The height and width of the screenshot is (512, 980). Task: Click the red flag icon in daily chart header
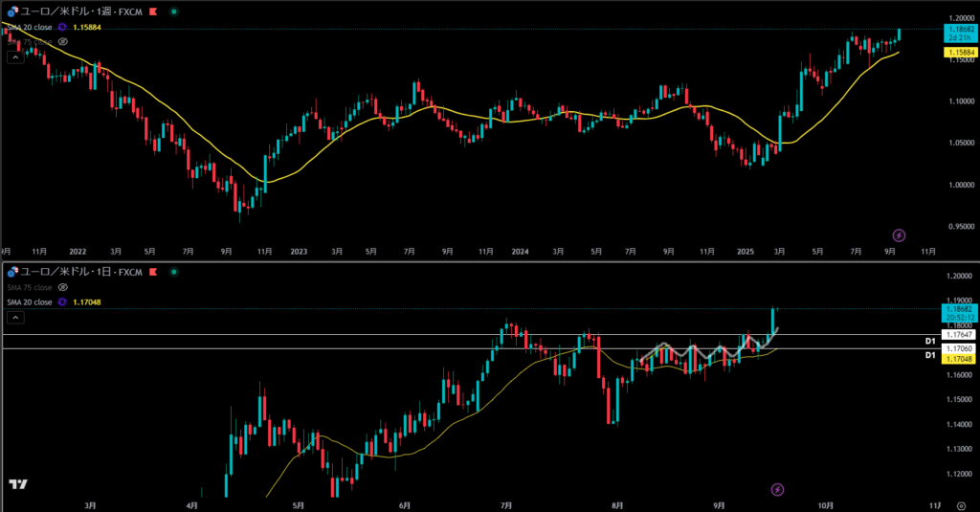tap(152, 273)
